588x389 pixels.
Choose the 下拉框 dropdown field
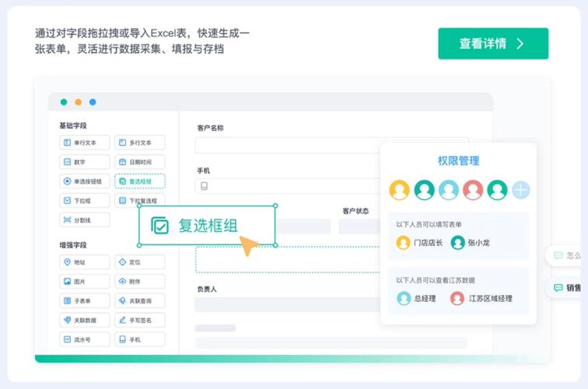pos(85,201)
